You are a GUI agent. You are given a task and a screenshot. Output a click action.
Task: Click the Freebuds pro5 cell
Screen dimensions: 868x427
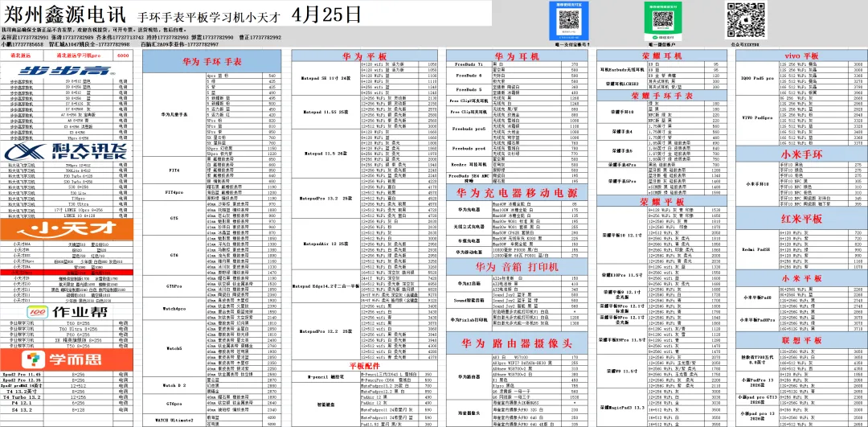click(469, 128)
